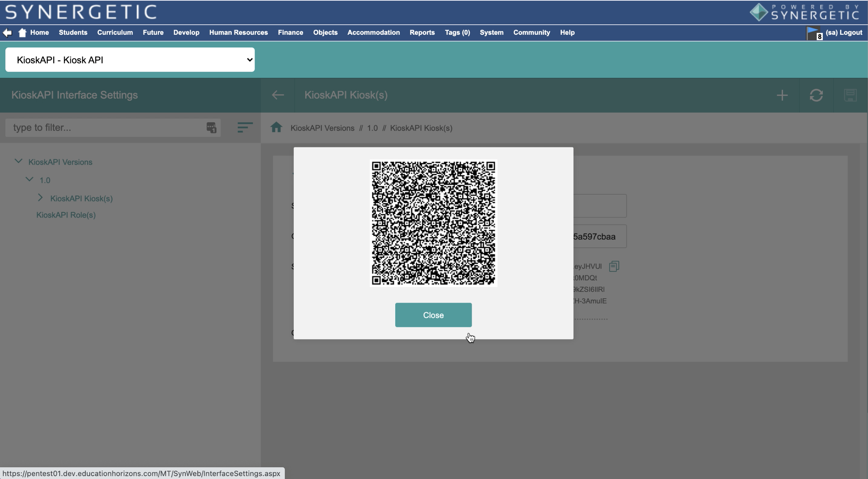Open the sort options icon next to filter box
The width and height of the screenshot is (868, 479).
(x=245, y=128)
